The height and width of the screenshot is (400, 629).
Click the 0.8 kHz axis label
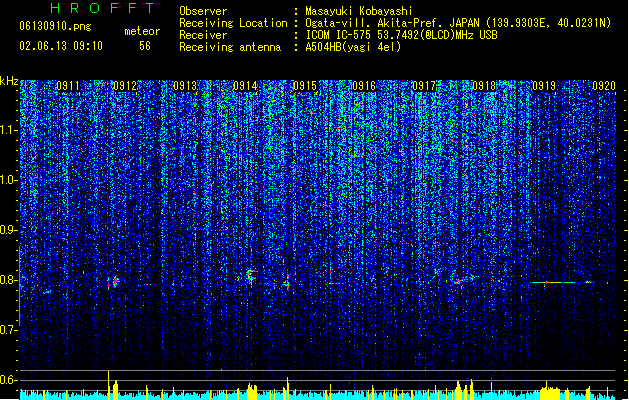click(x=9, y=280)
